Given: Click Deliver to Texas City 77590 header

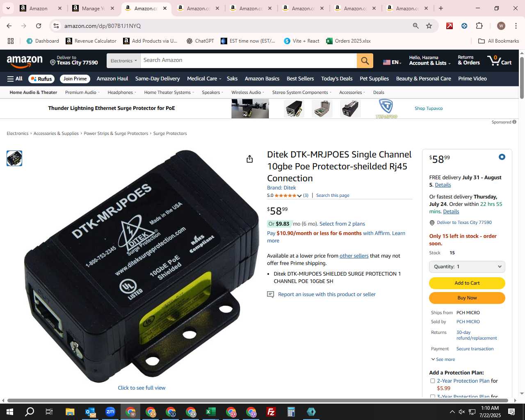Looking at the screenshot, I should [74, 60].
